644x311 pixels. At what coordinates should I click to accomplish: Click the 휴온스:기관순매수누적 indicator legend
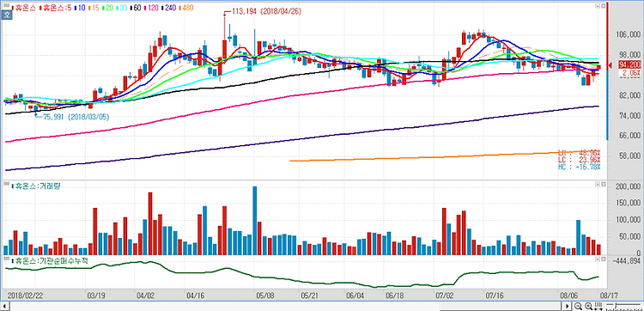[49, 260]
